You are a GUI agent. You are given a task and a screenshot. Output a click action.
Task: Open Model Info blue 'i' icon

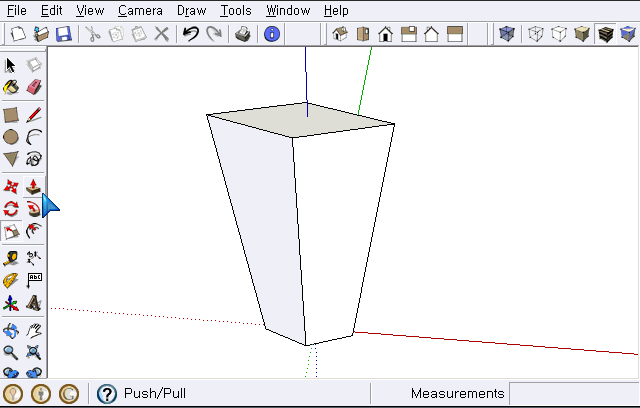tap(272, 34)
